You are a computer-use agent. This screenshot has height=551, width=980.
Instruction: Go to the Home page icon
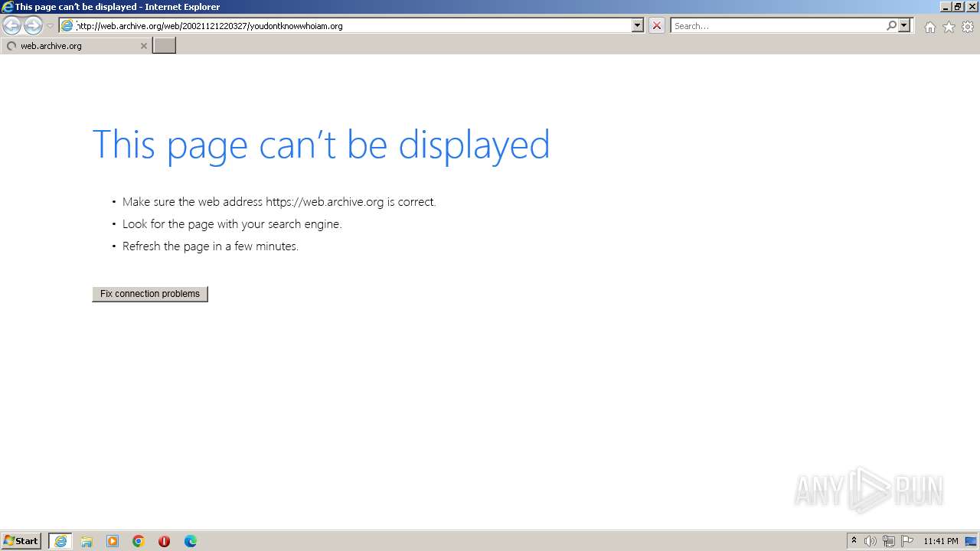click(x=929, y=27)
